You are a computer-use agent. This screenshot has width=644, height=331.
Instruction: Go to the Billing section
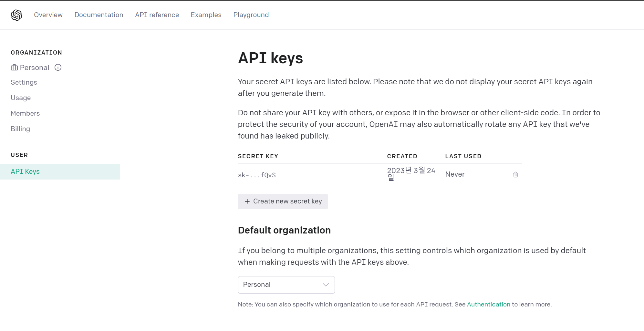tap(20, 129)
